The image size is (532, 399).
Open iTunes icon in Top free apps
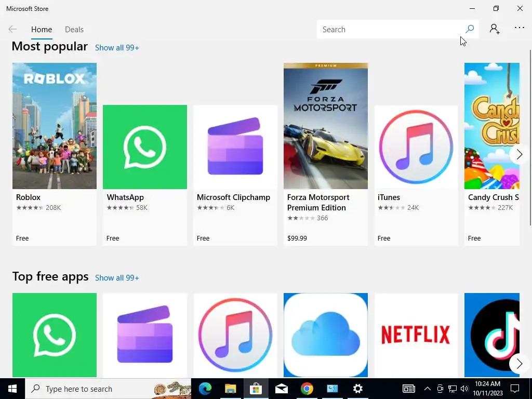(235, 335)
